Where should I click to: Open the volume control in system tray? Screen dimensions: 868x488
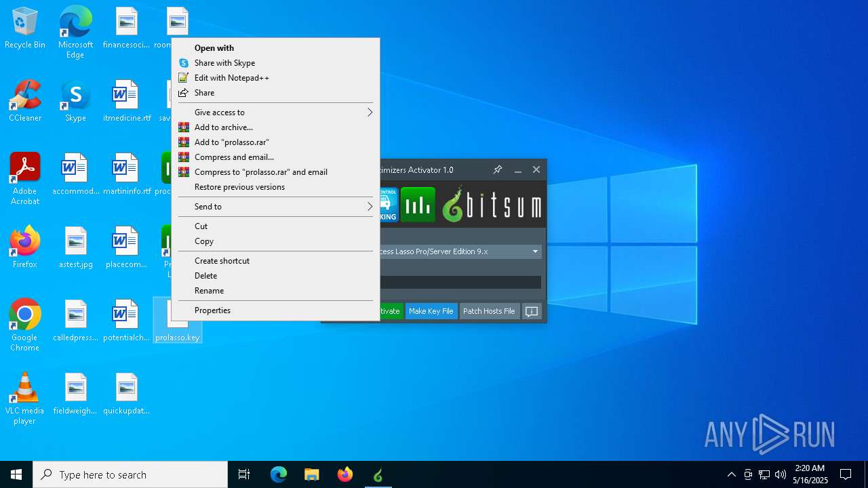pyautogui.click(x=781, y=474)
